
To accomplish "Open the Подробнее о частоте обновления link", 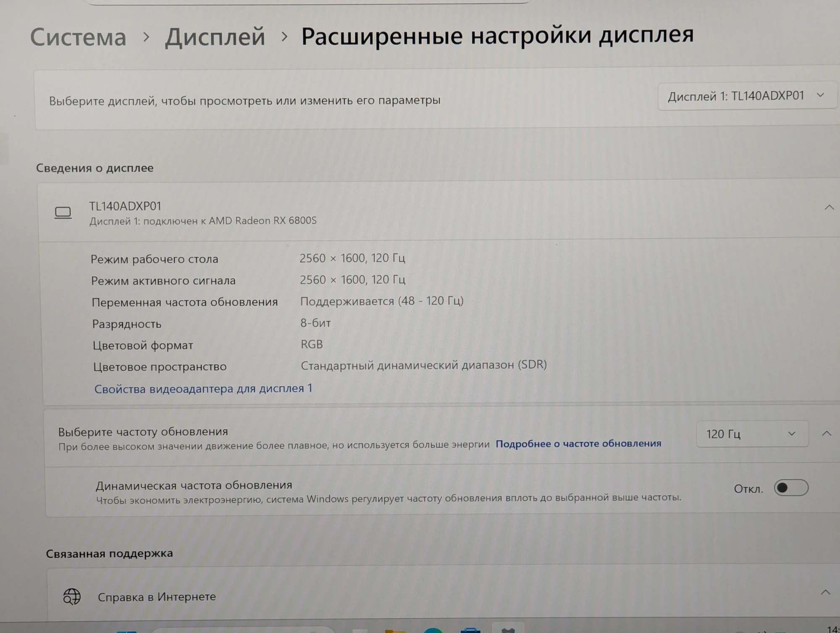I will (578, 443).
